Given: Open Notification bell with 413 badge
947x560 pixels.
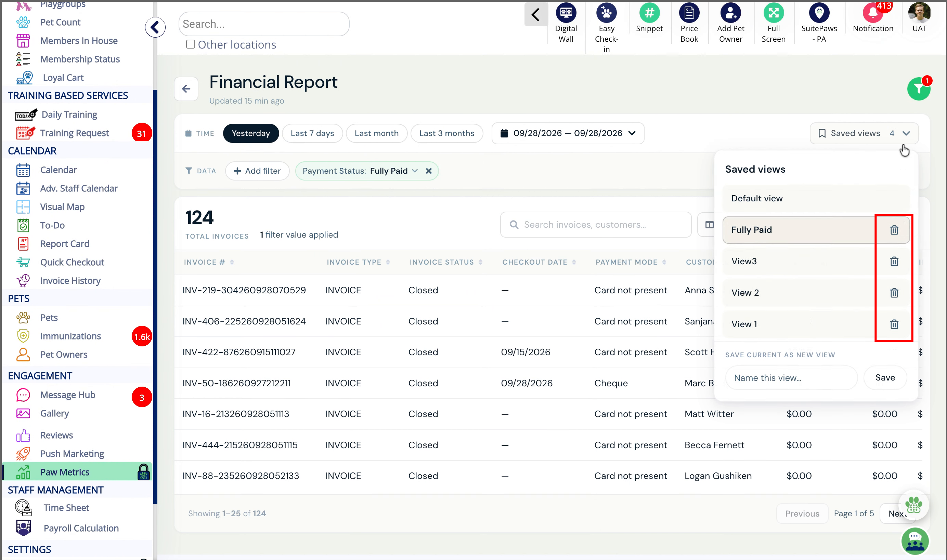Looking at the screenshot, I should pos(873,13).
